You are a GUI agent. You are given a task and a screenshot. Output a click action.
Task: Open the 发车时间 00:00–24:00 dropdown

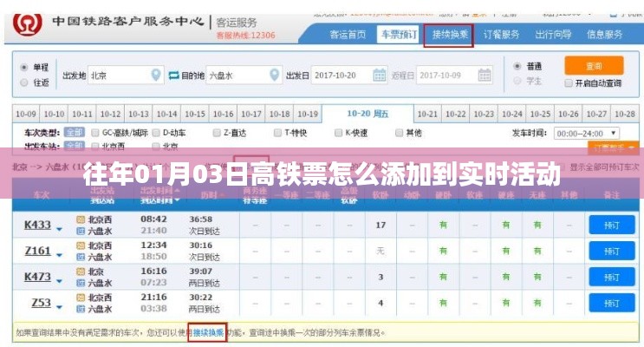(x=587, y=133)
